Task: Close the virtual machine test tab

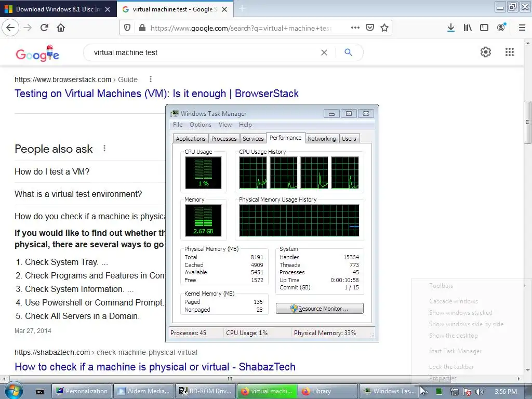Action: [x=224, y=9]
